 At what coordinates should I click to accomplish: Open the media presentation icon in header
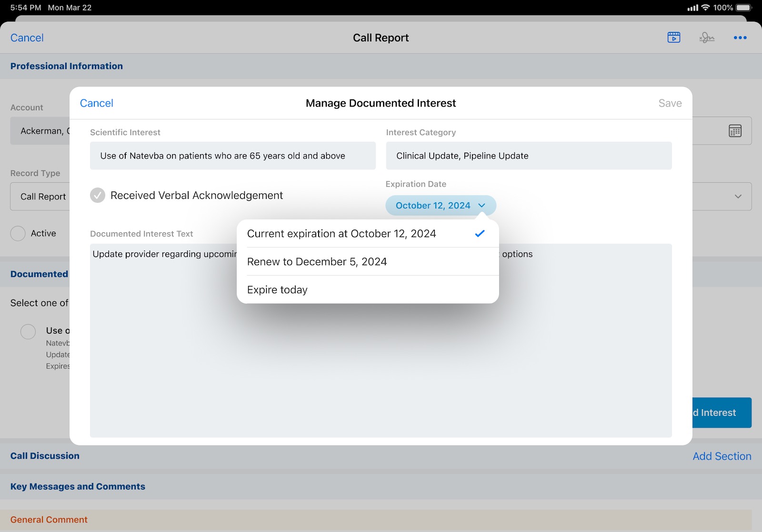674,38
